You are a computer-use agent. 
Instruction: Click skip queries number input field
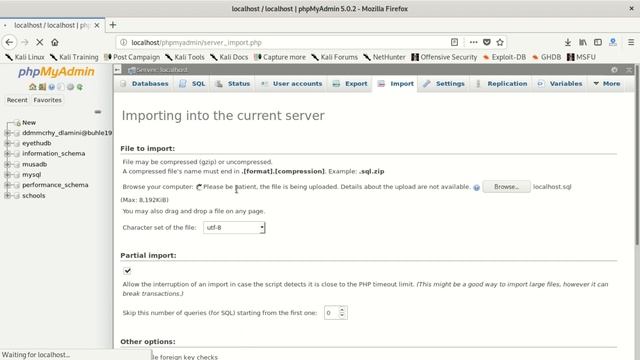tap(331, 313)
